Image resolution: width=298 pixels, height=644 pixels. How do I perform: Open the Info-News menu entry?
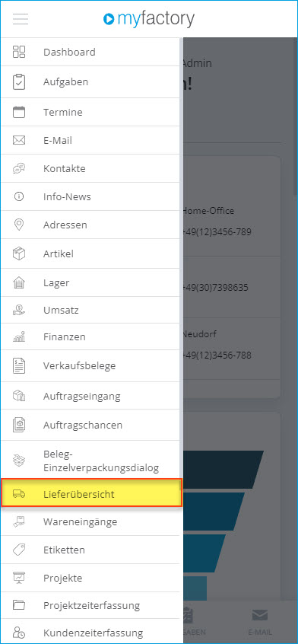click(x=90, y=196)
